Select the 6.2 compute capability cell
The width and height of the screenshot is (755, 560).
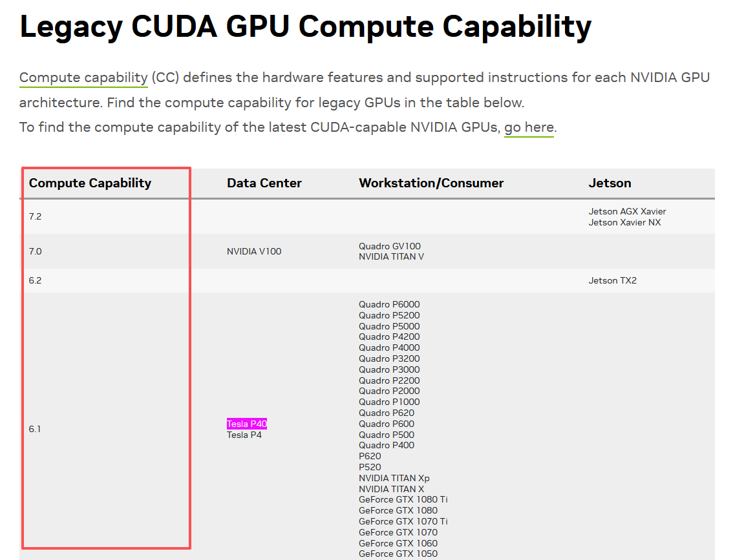(x=35, y=280)
